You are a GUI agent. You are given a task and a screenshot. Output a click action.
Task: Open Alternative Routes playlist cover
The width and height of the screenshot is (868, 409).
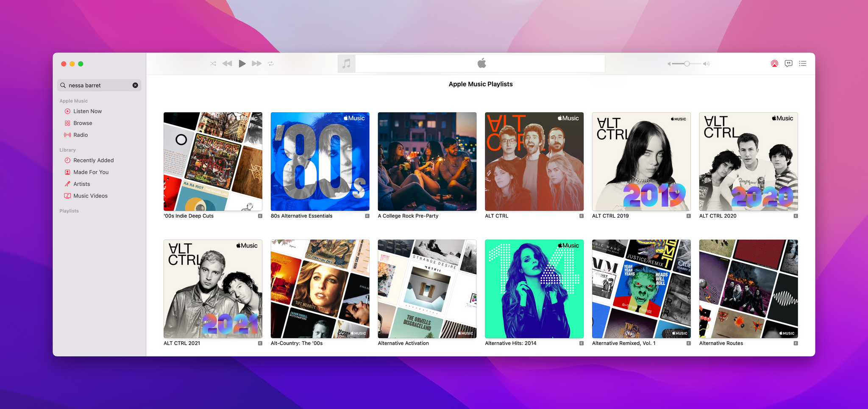pos(748,289)
